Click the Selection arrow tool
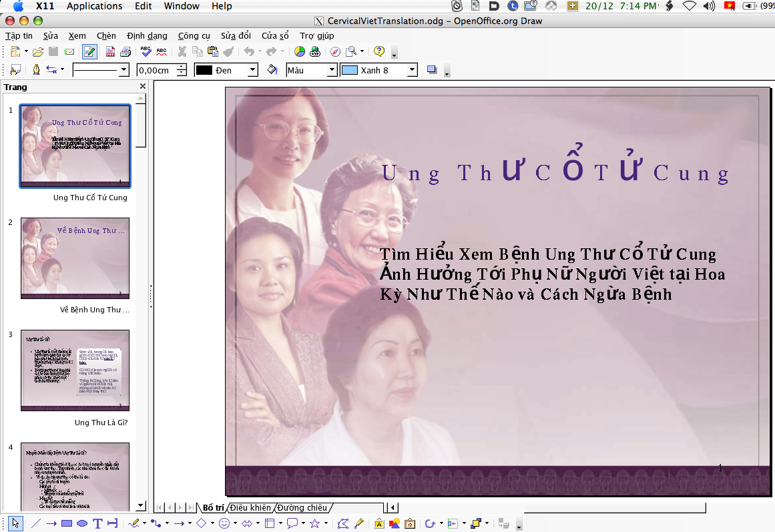This screenshot has height=532, width=775. point(15,523)
